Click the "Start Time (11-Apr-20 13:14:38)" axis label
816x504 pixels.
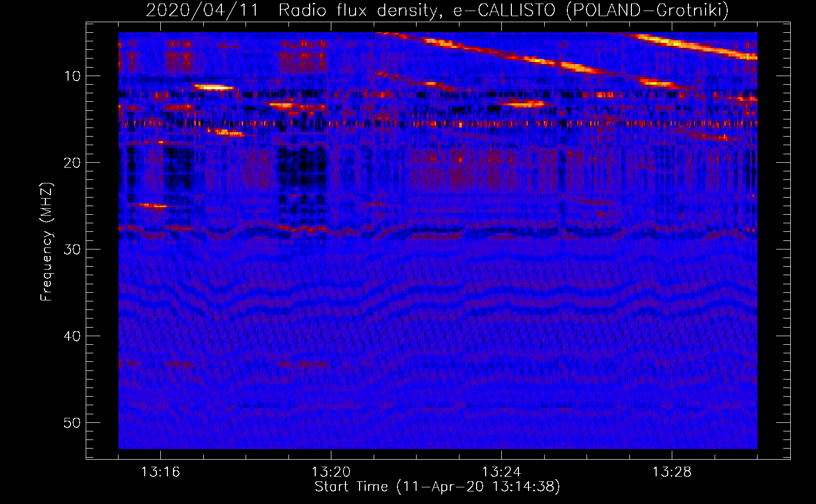pos(437,487)
